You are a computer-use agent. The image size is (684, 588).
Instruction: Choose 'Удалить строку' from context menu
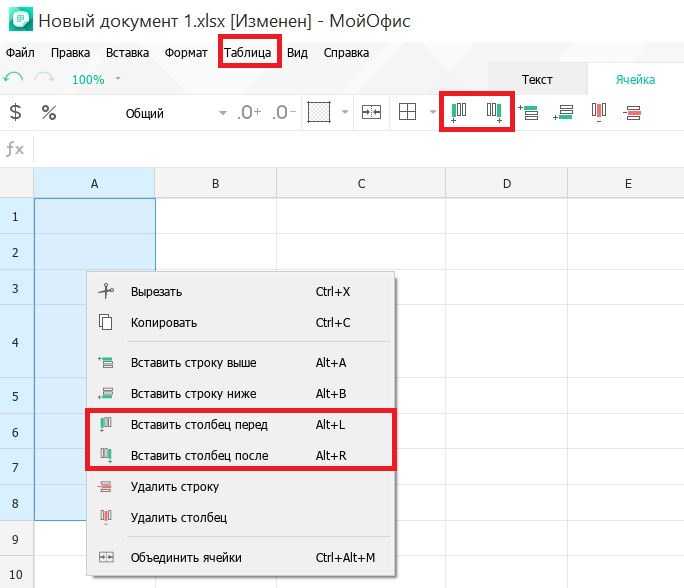point(174,487)
